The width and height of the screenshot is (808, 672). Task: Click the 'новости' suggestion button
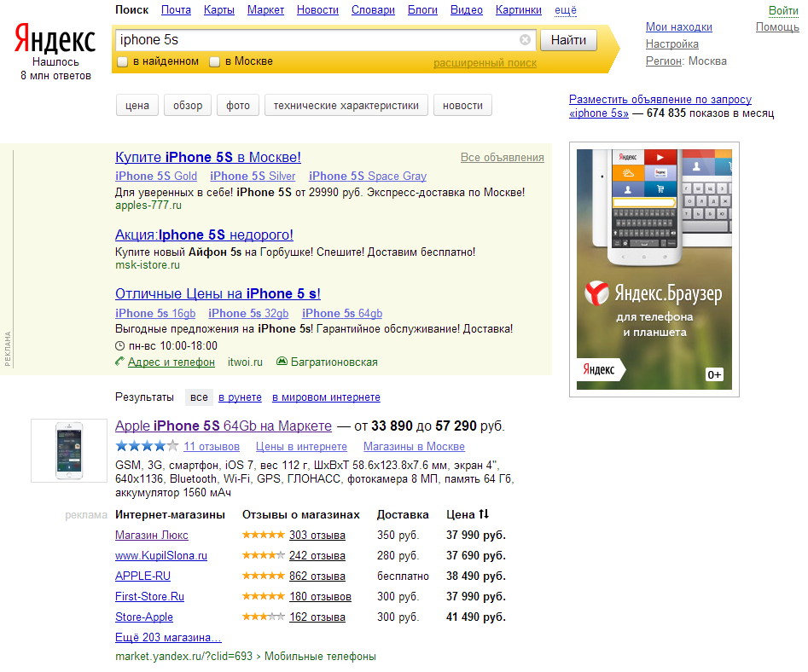pos(462,105)
